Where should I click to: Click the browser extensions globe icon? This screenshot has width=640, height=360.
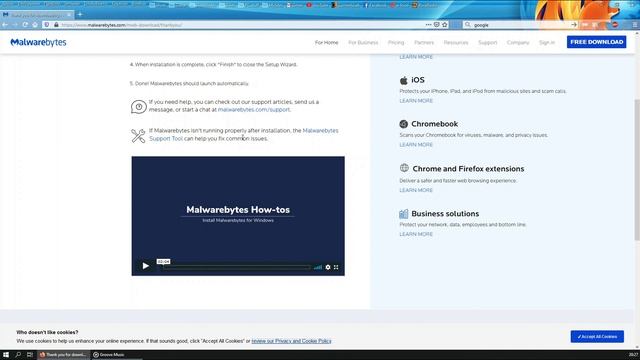404,168
